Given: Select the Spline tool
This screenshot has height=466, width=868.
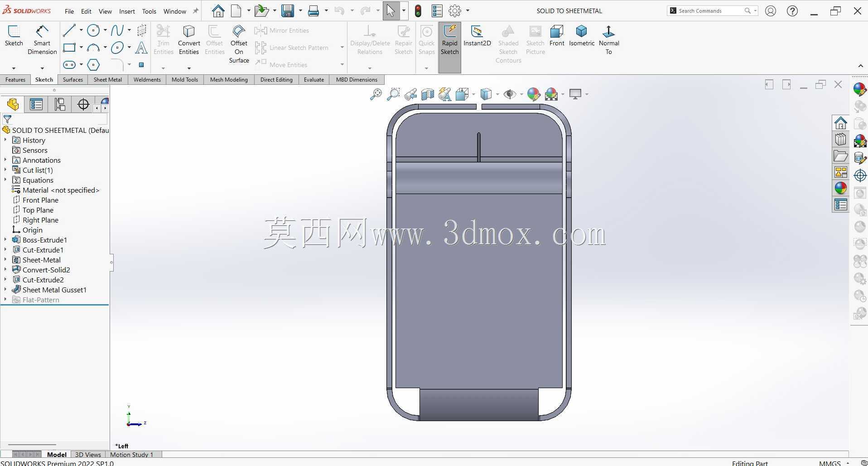Looking at the screenshot, I should (x=117, y=30).
